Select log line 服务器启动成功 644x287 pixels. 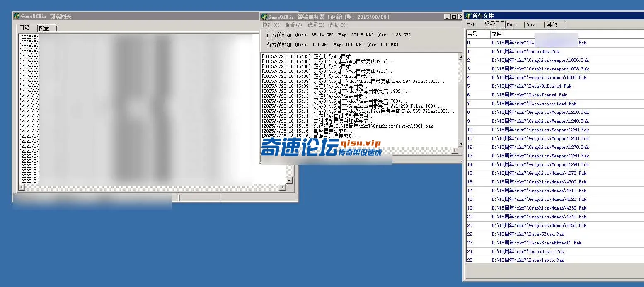click(308, 131)
